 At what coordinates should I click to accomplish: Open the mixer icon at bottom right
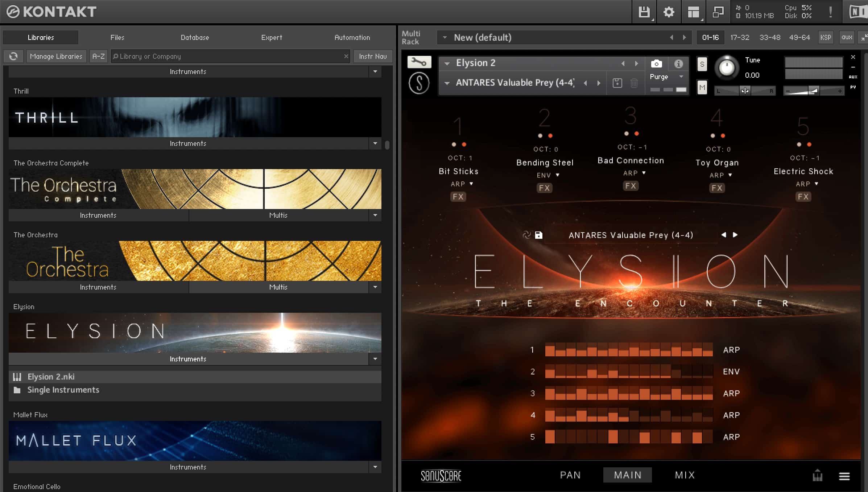pos(817,475)
